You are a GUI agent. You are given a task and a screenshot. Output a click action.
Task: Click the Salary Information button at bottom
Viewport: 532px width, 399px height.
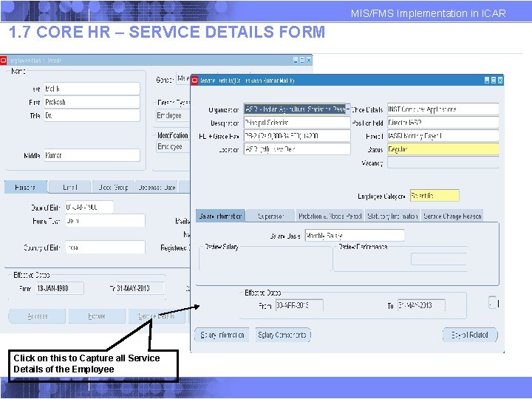tap(222, 335)
